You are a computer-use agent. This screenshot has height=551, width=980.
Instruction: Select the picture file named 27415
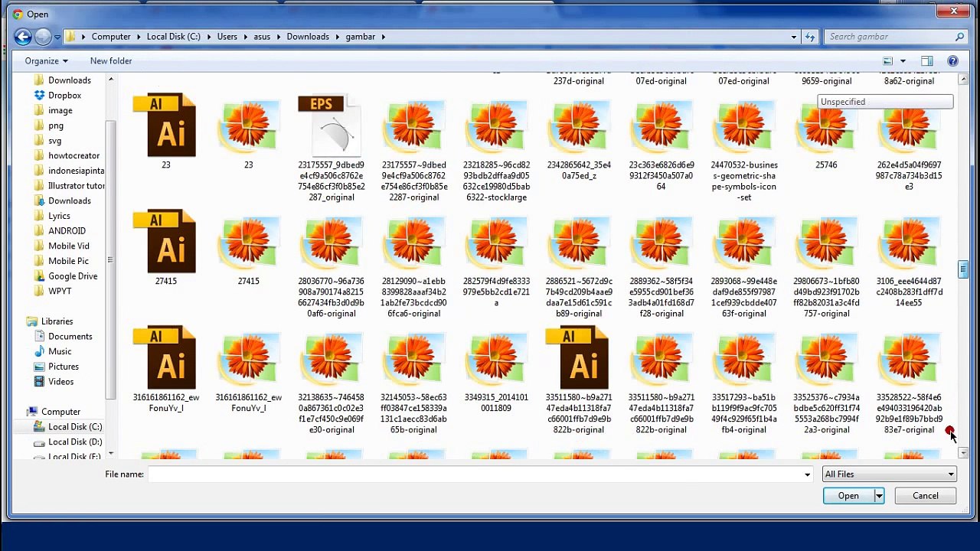pos(248,248)
